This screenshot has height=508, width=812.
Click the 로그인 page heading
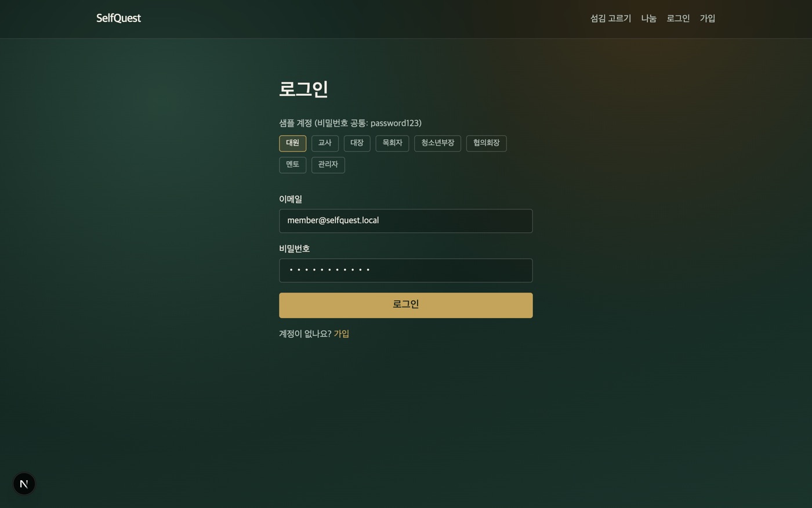pos(303,89)
